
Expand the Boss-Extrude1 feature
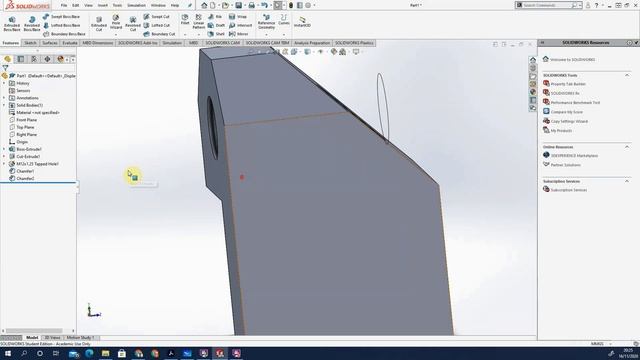pyautogui.click(x=4, y=149)
